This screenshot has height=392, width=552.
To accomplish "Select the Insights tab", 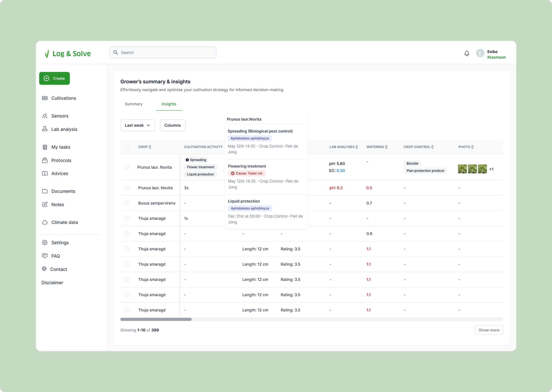I will (x=169, y=104).
